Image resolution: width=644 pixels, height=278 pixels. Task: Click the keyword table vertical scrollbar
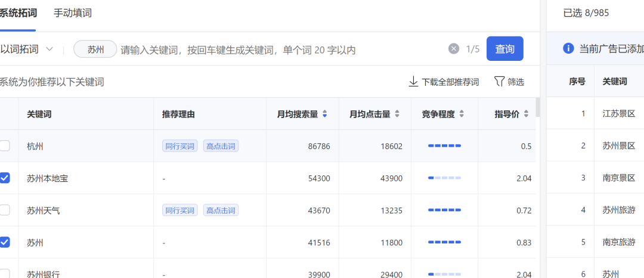[x=538, y=107]
